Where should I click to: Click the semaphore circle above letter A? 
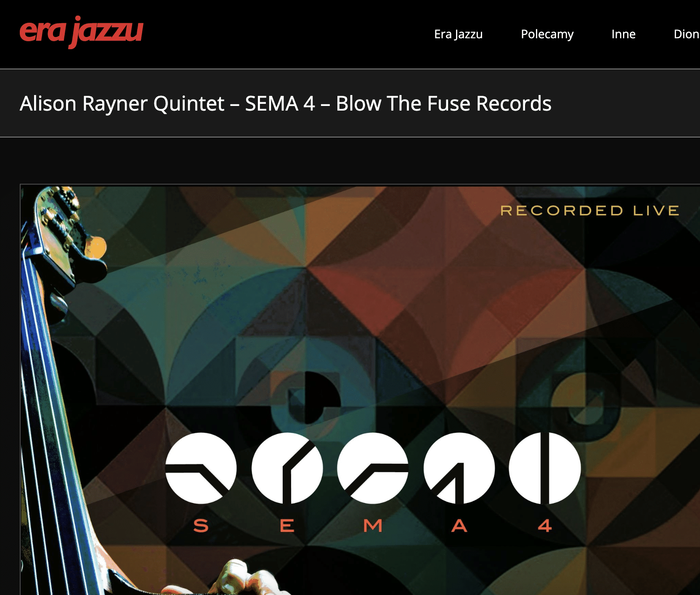(x=459, y=468)
